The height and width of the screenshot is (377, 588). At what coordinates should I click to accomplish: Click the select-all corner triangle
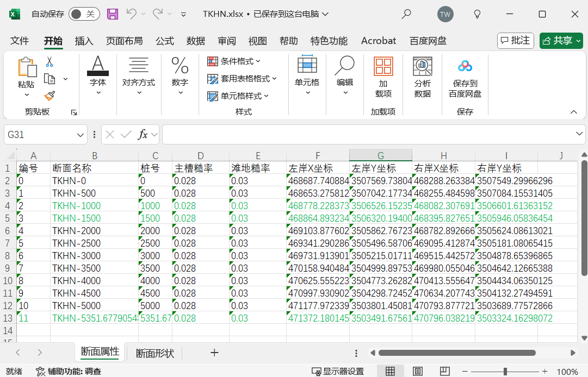11,155
